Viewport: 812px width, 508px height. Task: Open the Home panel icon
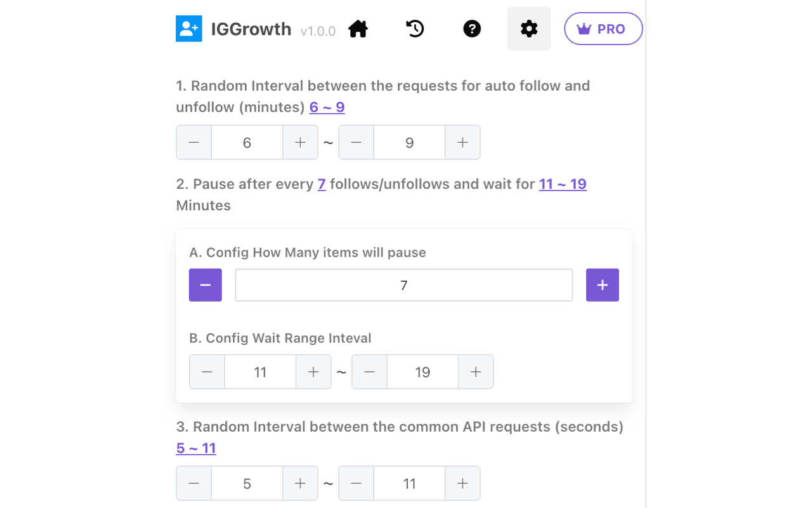tap(358, 29)
